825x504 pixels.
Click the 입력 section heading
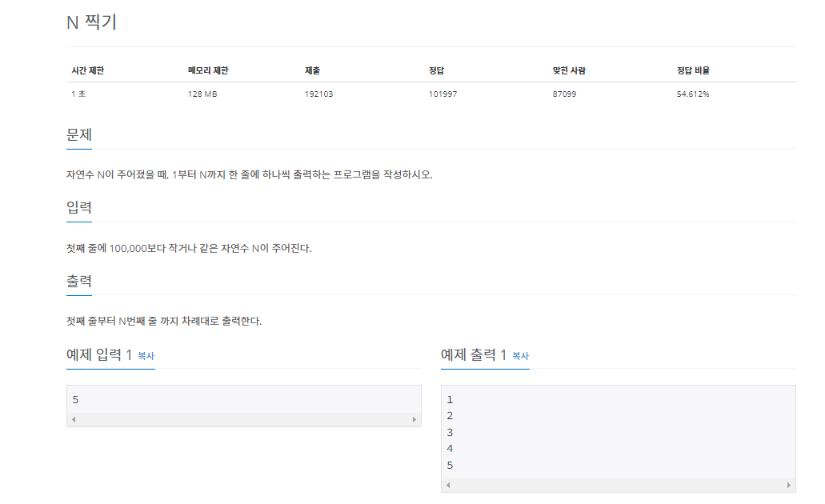tap(79, 207)
